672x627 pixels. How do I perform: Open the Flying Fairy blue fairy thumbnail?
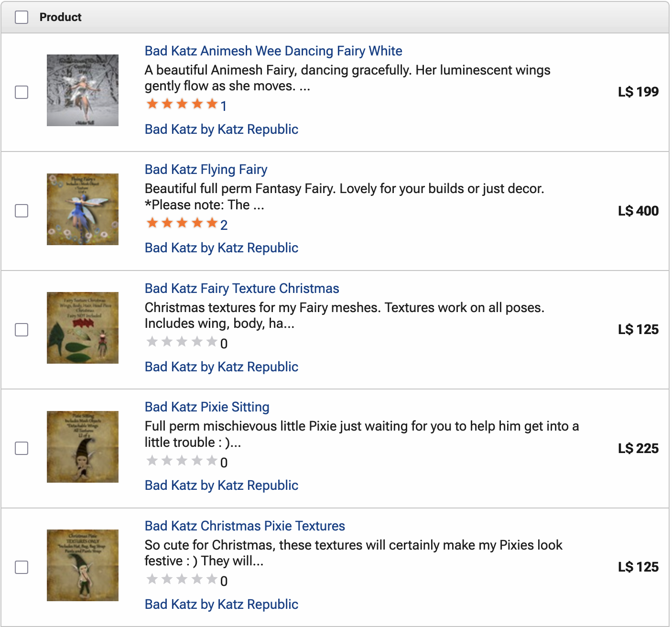(83, 209)
